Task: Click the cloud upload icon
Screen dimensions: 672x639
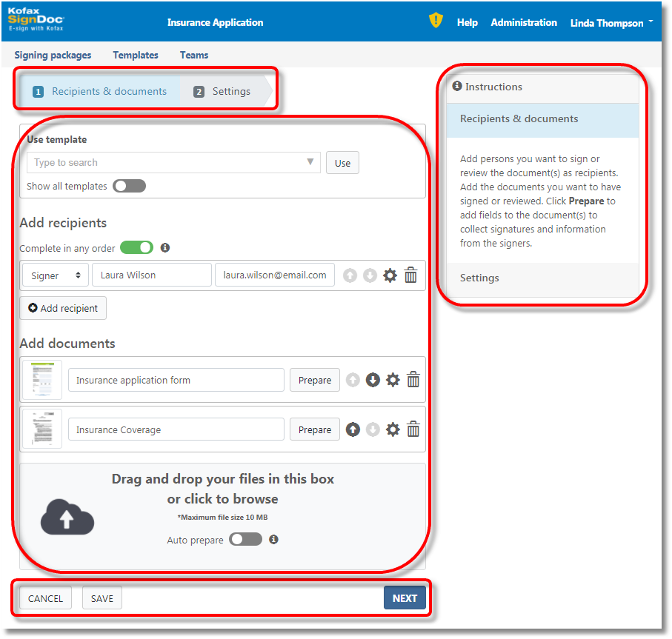Action: pos(67,517)
